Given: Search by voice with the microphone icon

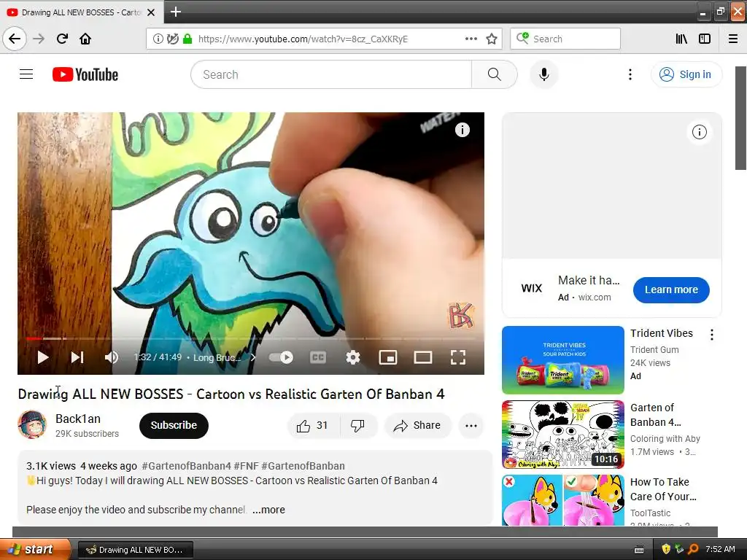Looking at the screenshot, I should pos(544,74).
